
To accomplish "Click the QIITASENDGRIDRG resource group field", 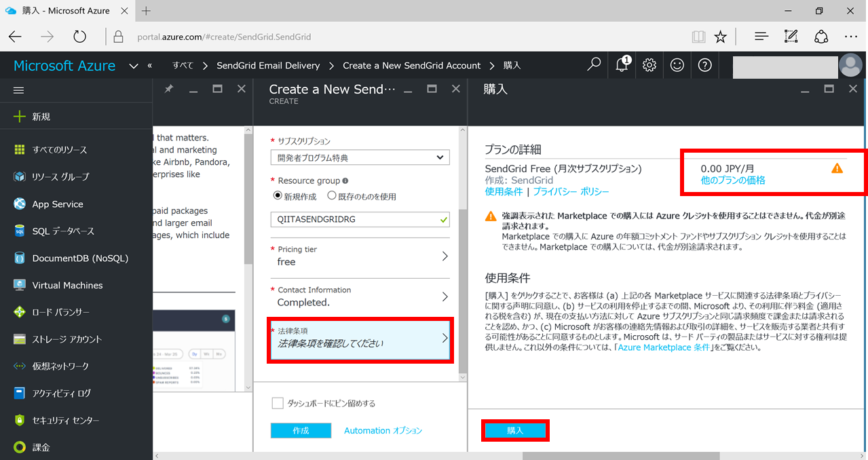I will pos(360,220).
